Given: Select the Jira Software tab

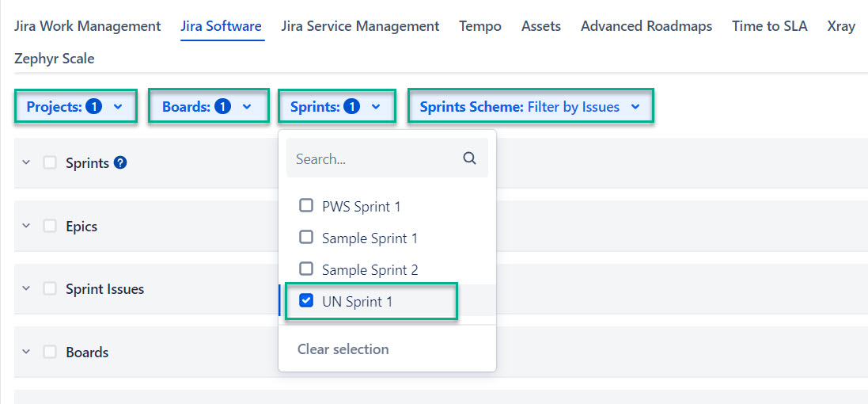Looking at the screenshot, I should [222, 25].
